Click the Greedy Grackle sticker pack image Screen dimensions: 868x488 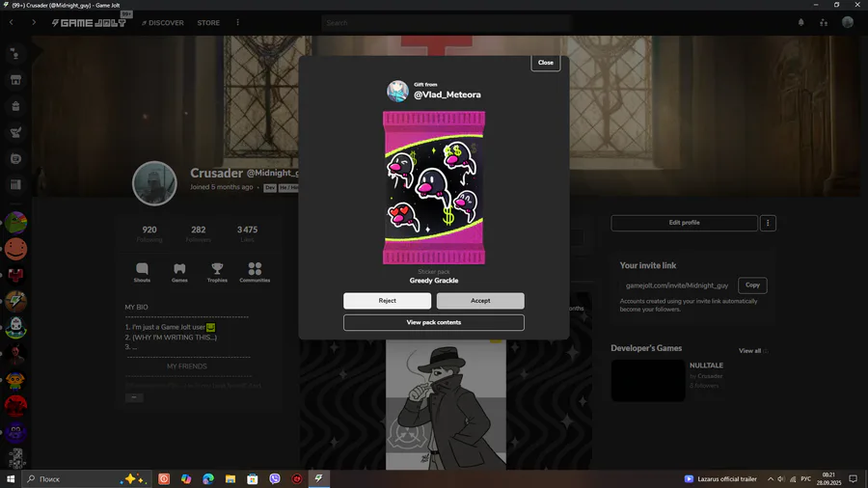pos(434,187)
